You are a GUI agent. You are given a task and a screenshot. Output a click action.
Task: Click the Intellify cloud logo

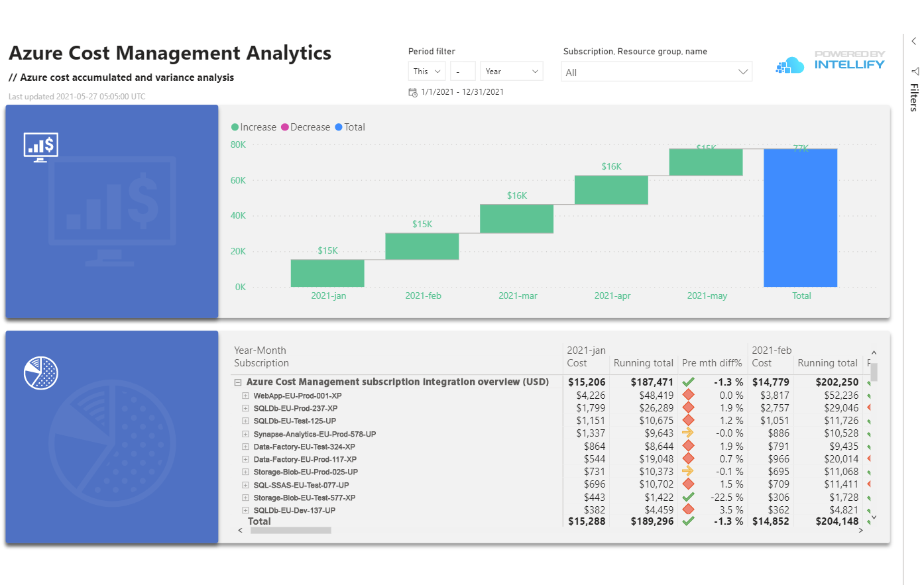(x=789, y=65)
